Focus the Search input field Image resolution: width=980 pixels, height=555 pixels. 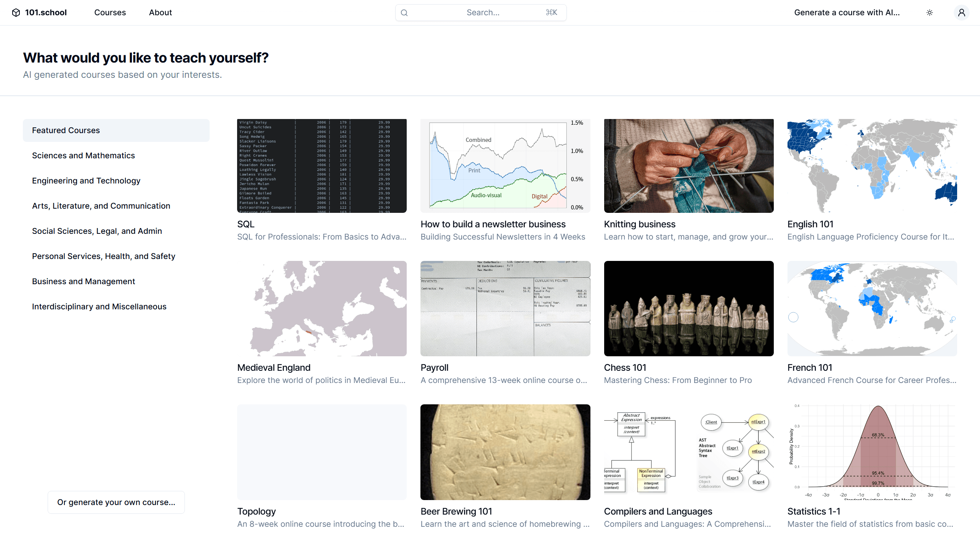click(483, 13)
